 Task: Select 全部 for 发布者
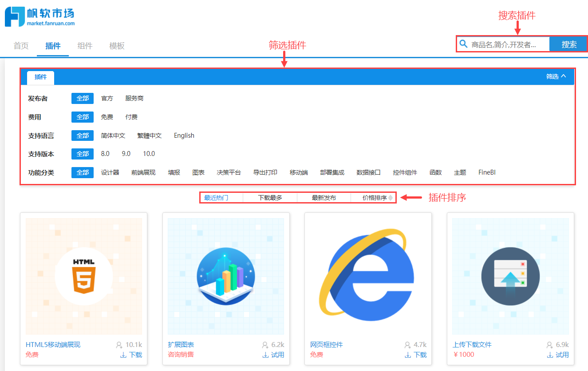[83, 98]
